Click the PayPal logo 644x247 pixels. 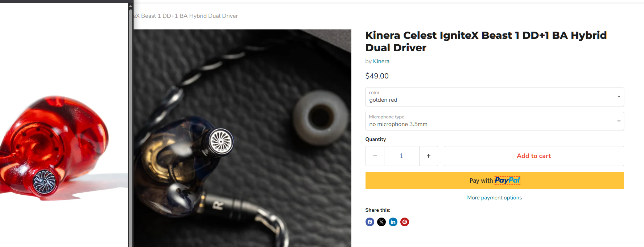(507, 180)
